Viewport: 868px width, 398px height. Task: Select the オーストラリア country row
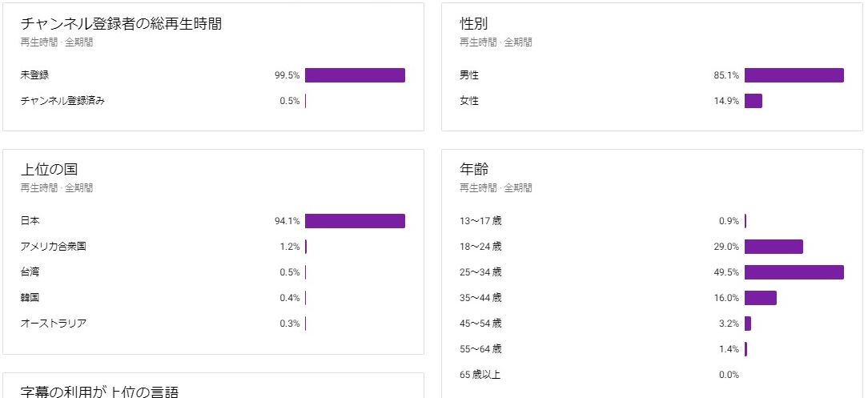54,324
